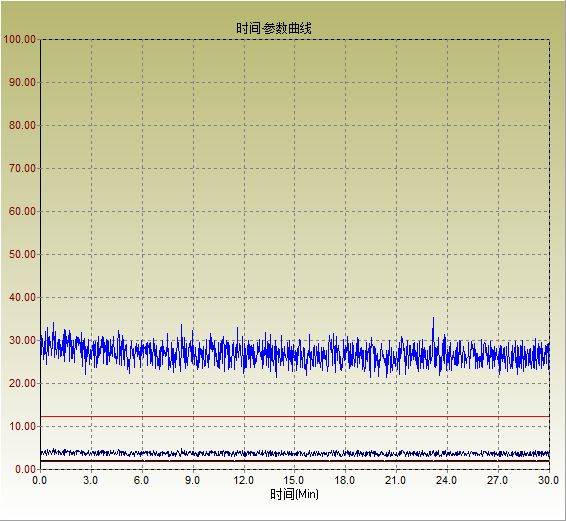Select the dark red baseline near 2.00
566x521 pixels.
coord(295,461)
